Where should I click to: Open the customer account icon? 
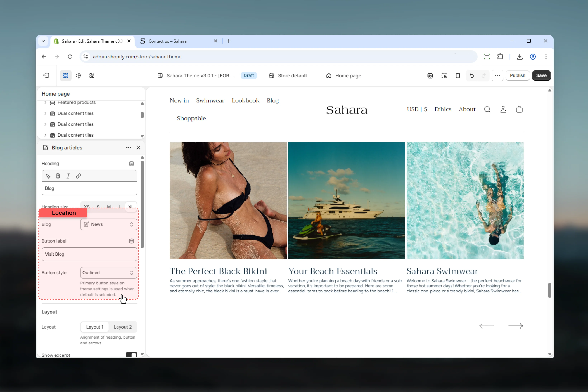tap(503, 109)
